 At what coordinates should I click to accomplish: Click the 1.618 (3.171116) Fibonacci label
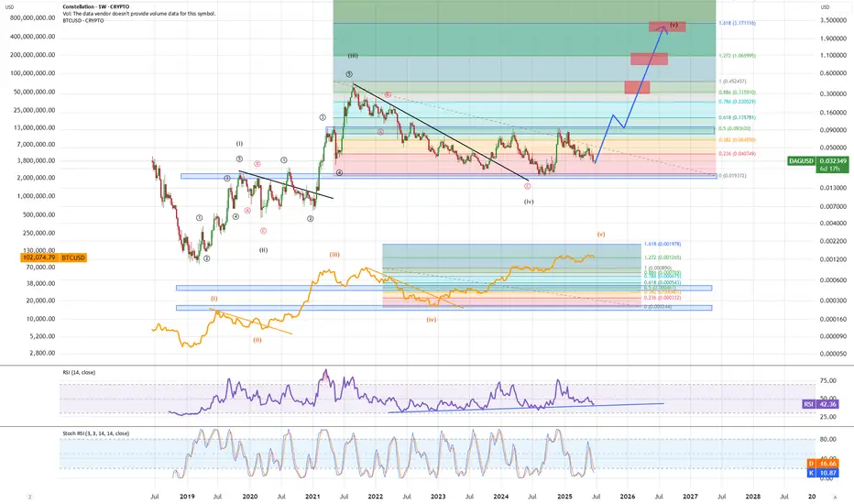[737, 24]
